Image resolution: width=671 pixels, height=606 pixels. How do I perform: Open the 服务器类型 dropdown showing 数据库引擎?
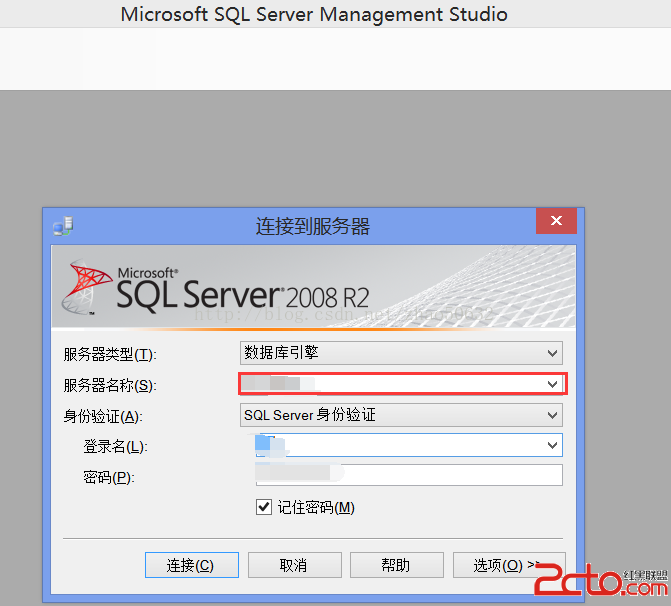click(401, 353)
